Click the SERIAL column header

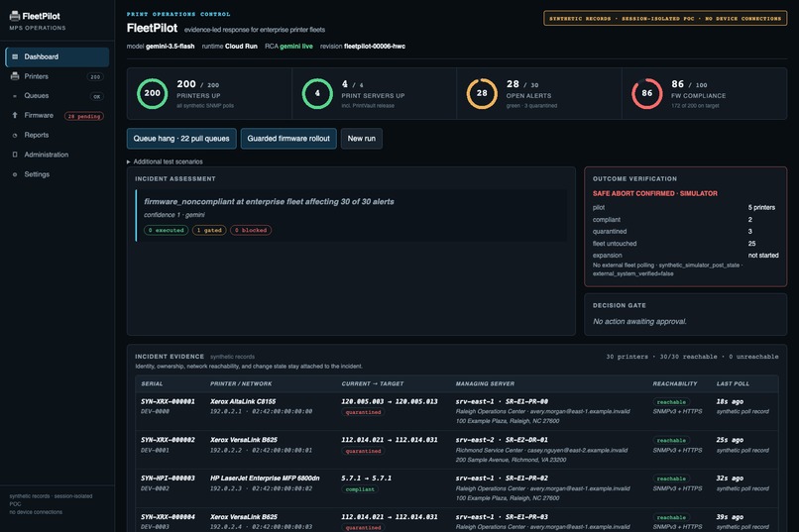pyautogui.click(x=152, y=383)
